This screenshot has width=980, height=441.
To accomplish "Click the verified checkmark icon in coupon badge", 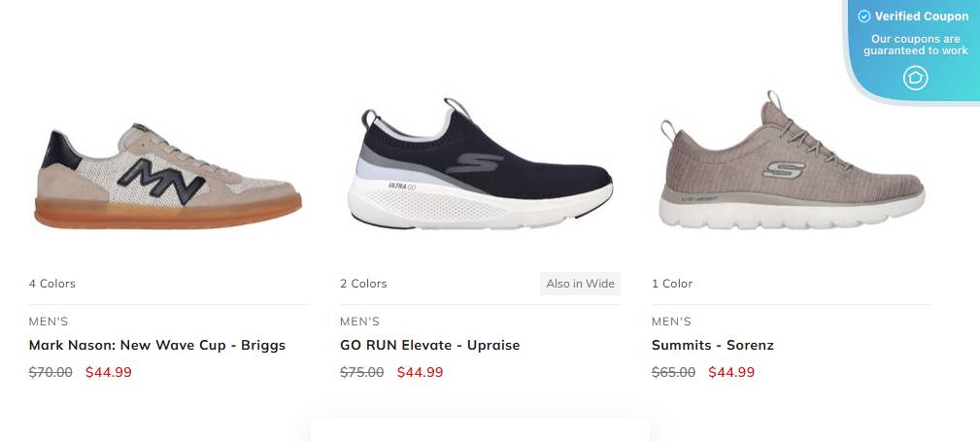I will (x=864, y=17).
